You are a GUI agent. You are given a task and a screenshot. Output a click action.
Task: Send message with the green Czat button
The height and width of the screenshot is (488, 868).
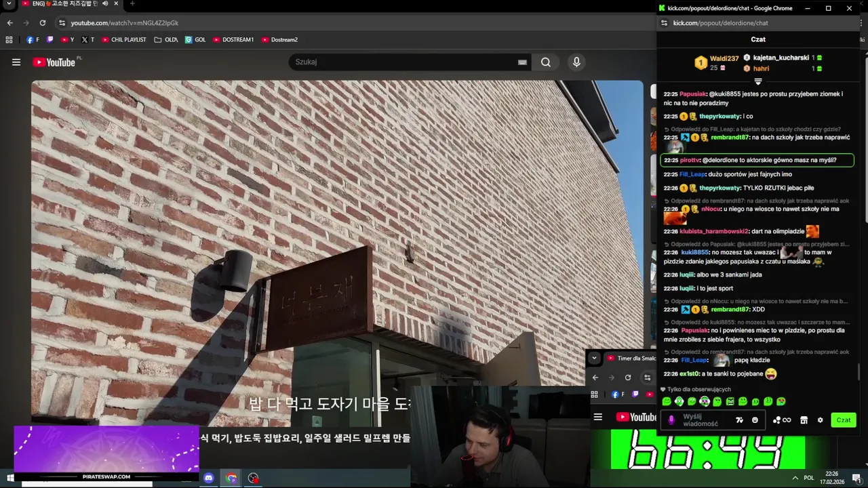click(844, 420)
